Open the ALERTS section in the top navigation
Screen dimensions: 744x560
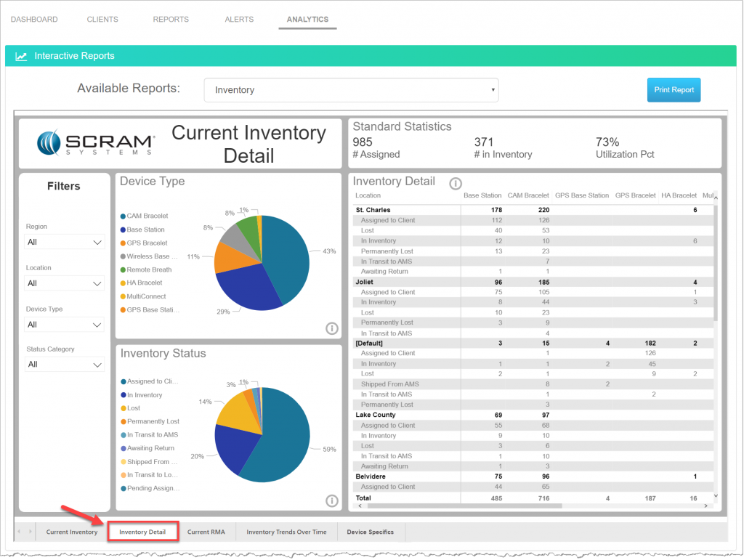[x=239, y=20]
